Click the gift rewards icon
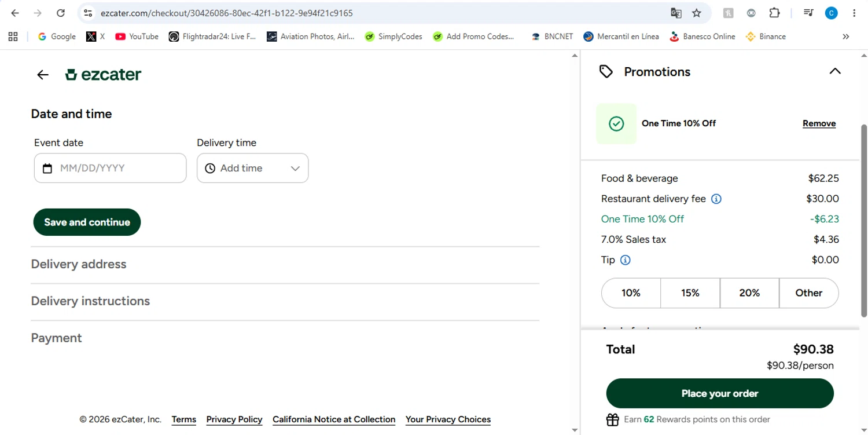Viewport: 868px width, 435px height. [613, 420]
